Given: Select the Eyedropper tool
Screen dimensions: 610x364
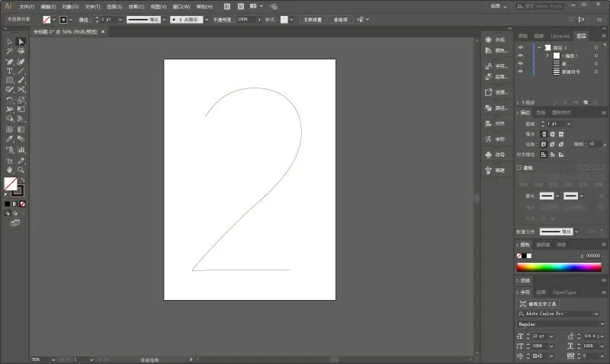Looking at the screenshot, I should [9, 139].
